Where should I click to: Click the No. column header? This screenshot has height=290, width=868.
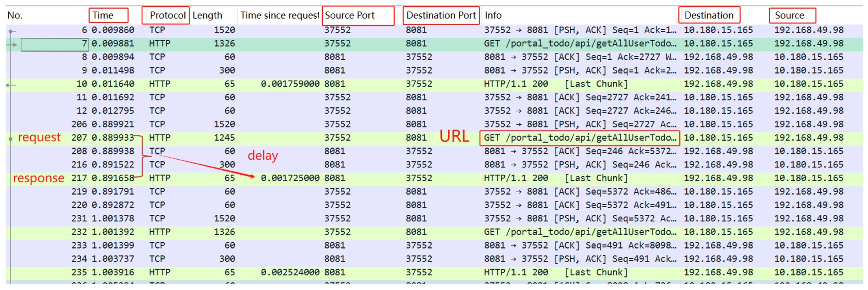(15, 15)
